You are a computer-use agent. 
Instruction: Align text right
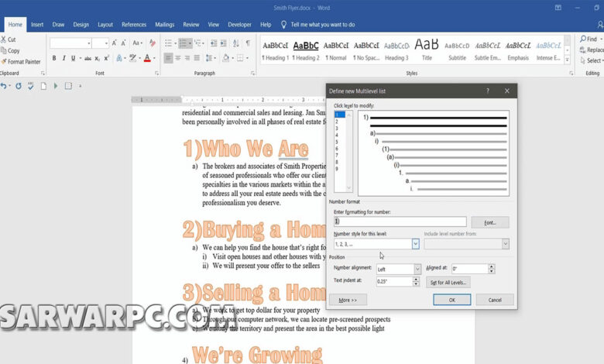pyautogui.click(x=187, y=58)
